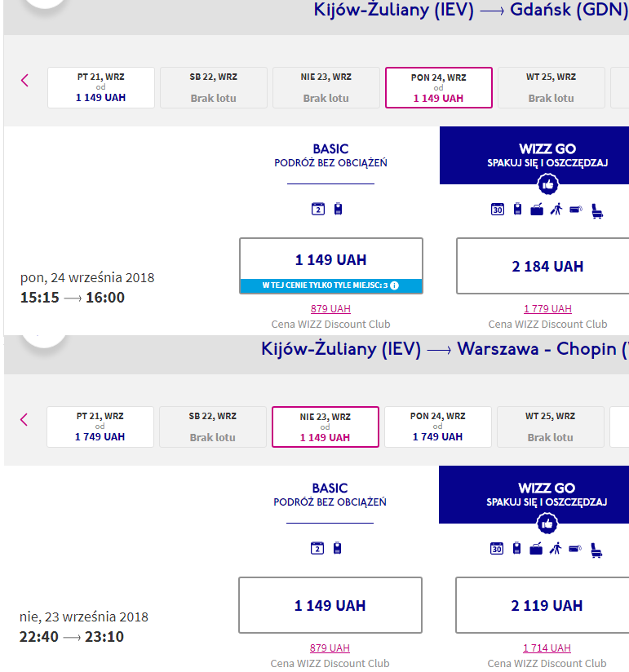Image resolution: width=629 pixels, height=672 pixels.
Task: Click the walking passenger icon in Warszawa WIZZ GO
Action: (556, 549)
